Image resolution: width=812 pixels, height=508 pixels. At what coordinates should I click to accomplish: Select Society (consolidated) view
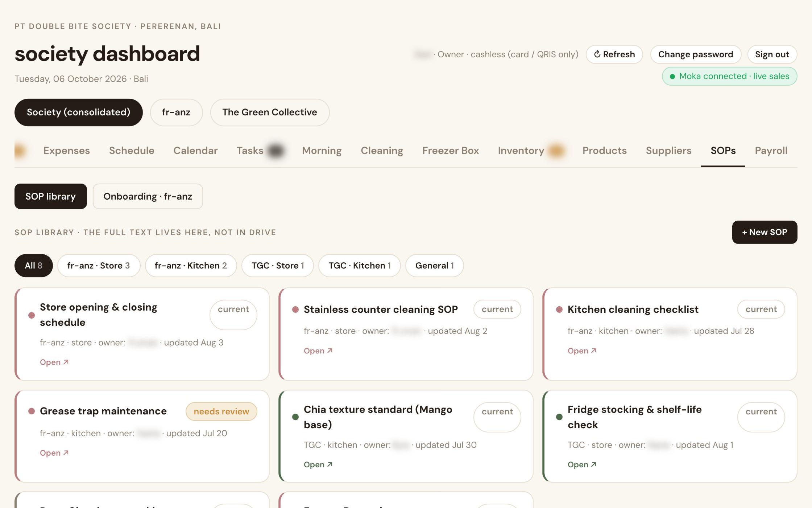(78, 112)
